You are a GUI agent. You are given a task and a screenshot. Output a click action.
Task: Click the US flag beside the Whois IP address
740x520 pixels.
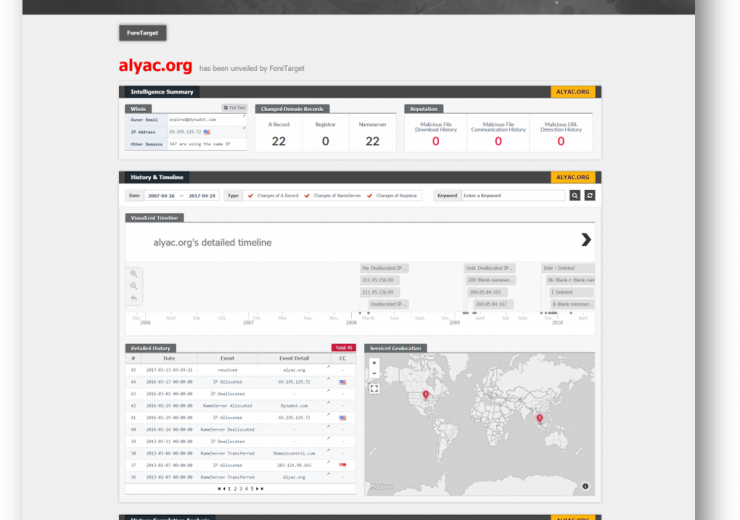coord(207,132)
